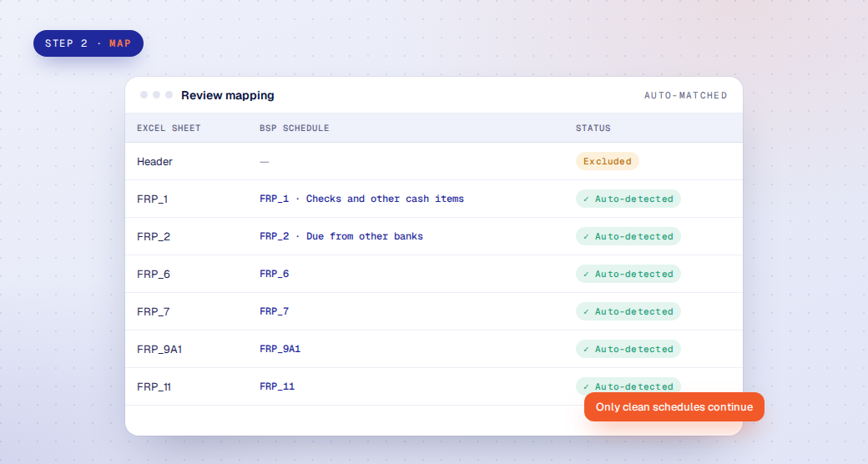The width and height of the screenshot is (868, 464).
Task: Click the Auto-detected badge in FRP_1 row
Action: 628,199
